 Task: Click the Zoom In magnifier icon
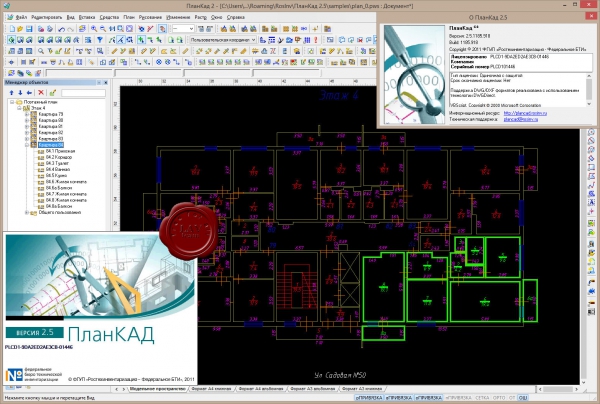coord(94,29)
